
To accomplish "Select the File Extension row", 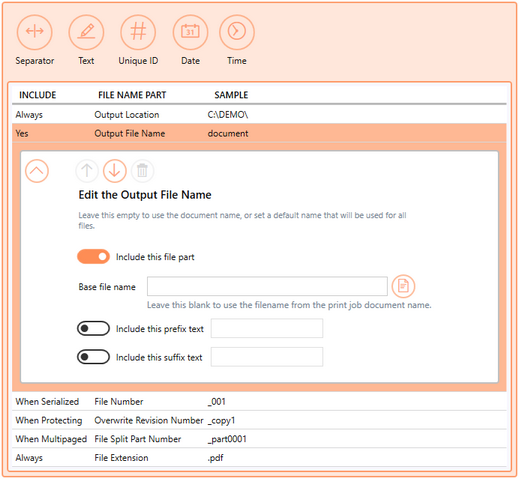I will [x=259, y=457].
